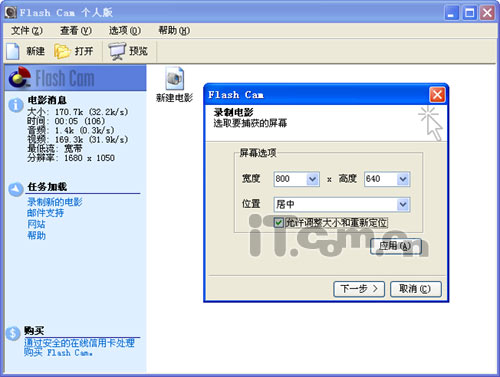Click the 分辨率: 1680 x 1050 text
Viewport: 500px width, 377px height.
point(71,158)
